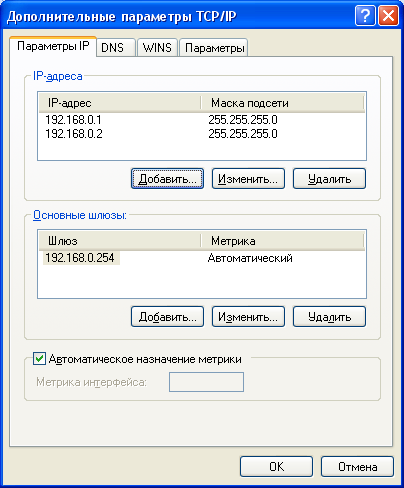The image size is (404, 488).
Task: Confirm settings with OK button
Action: point(276,467)
